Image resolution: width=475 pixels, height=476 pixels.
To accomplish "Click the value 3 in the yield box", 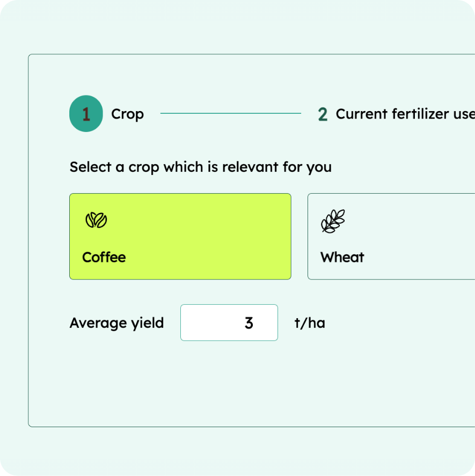I will coord(249,323).
